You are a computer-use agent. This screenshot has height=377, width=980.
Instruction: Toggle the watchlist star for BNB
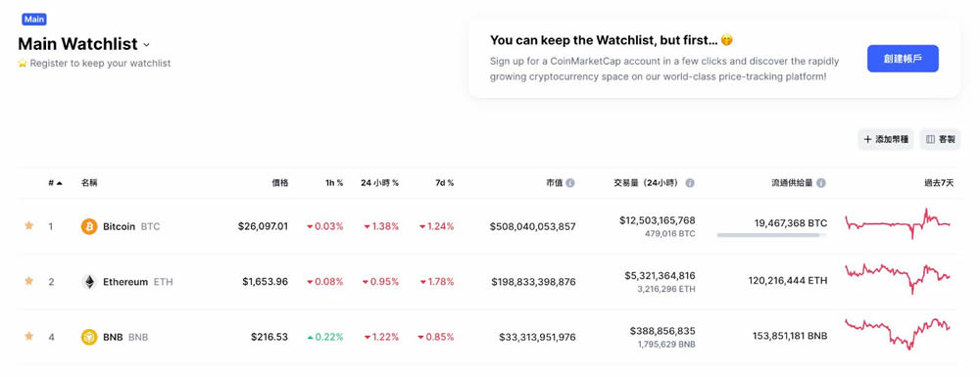click(28, 336)
